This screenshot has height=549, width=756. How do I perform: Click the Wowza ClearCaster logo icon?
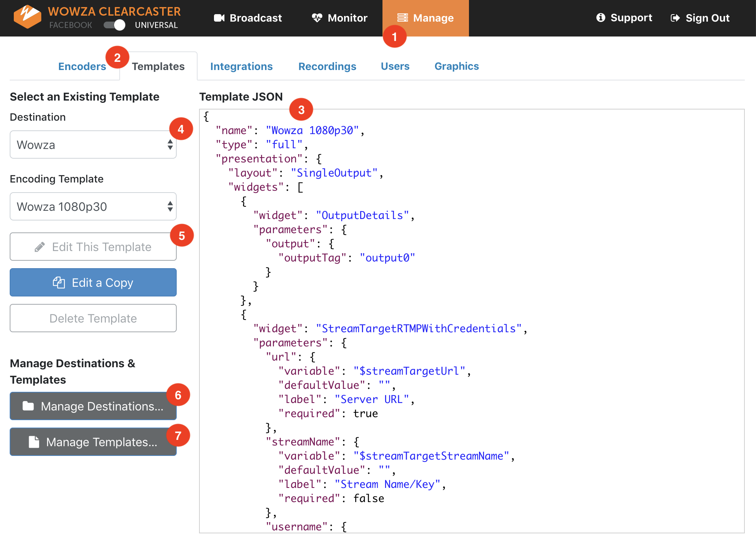pyautogui.click(x=27, y=17)
